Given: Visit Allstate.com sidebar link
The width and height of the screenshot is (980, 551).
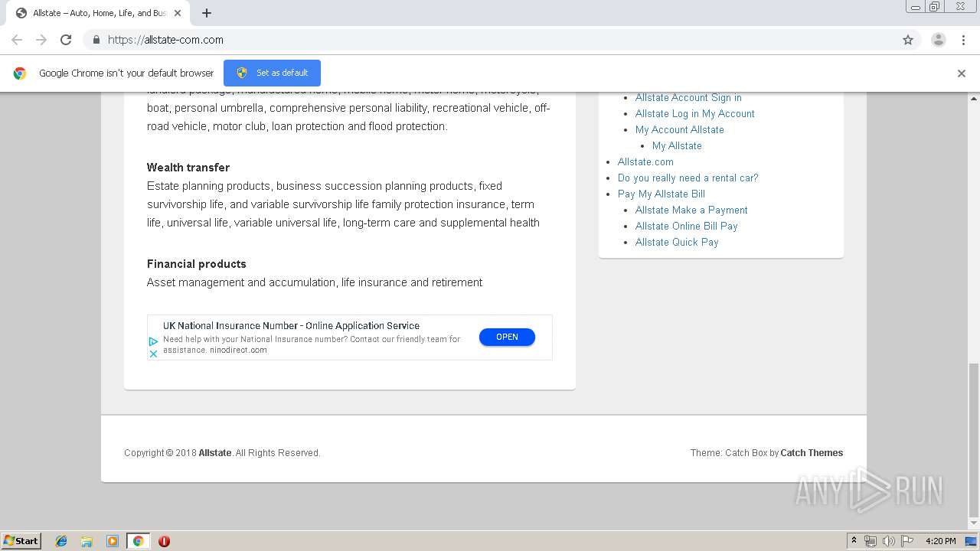Looking at the screenshot, I should (x=645, y=161).
